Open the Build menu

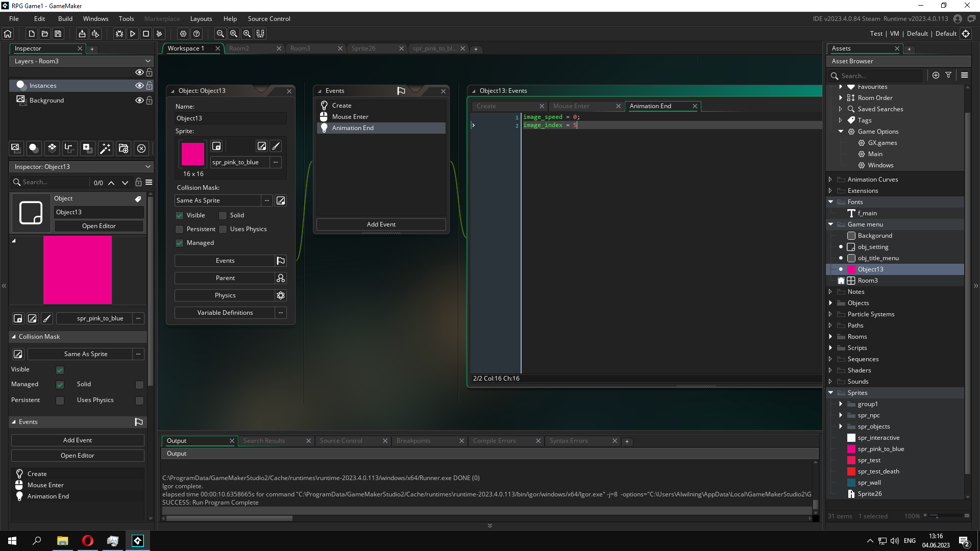point(65,19)
